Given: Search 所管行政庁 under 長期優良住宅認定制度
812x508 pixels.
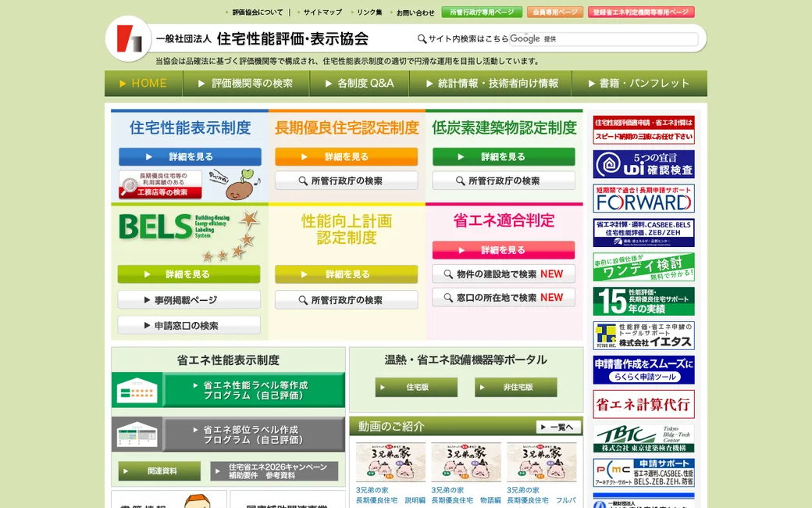Looking at the screenshot, I should [x=347, y=181].
